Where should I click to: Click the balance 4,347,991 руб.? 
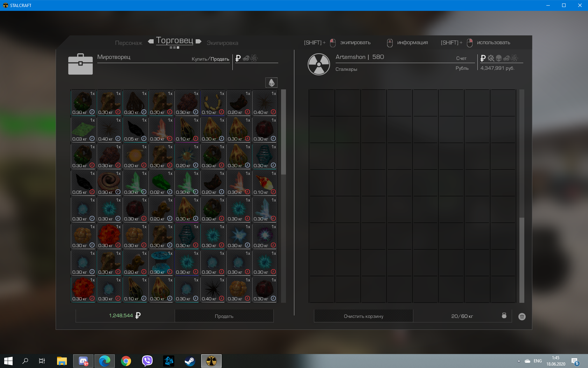pos(497,68)
